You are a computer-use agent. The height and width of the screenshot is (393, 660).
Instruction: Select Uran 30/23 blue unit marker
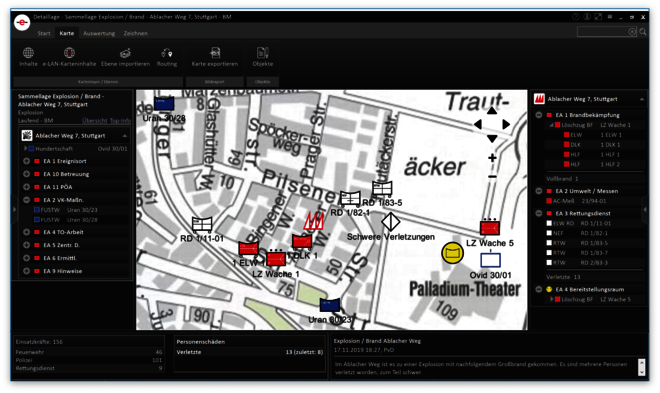330,305
